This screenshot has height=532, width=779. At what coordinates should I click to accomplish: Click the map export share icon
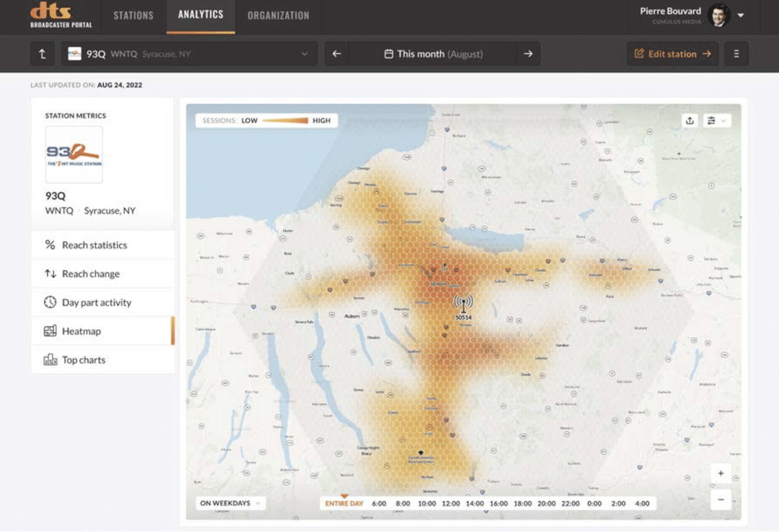[x=690, y=121]
